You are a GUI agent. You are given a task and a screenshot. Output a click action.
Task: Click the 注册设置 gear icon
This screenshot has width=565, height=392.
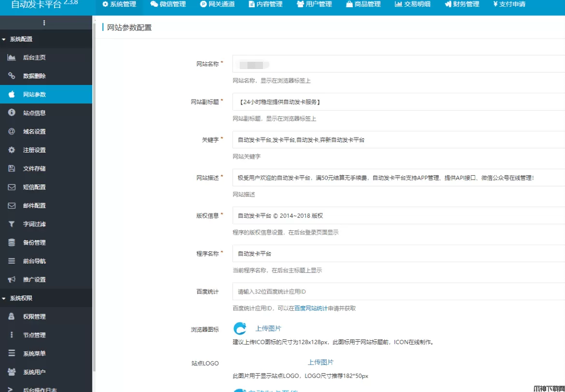tap(12, 150)
